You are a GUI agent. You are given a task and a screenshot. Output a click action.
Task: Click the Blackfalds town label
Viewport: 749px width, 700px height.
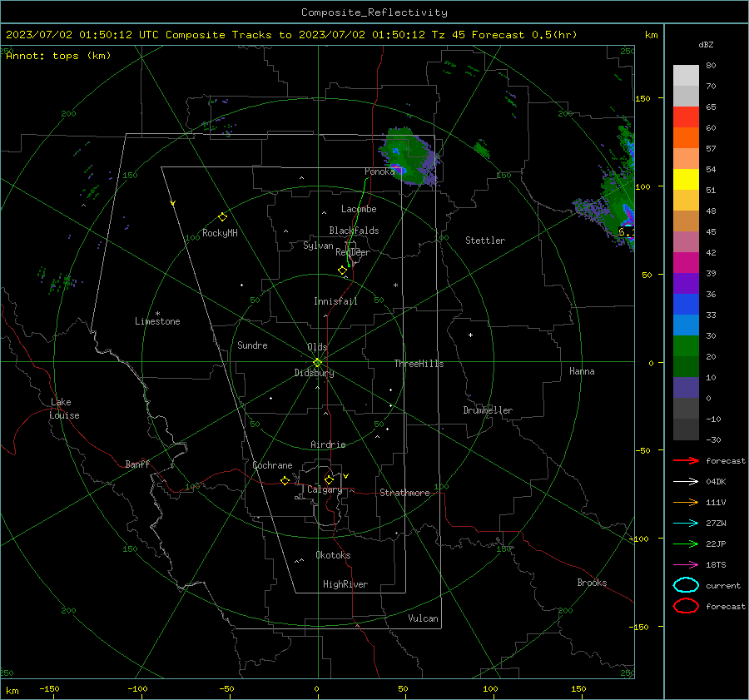click(354, 231)
